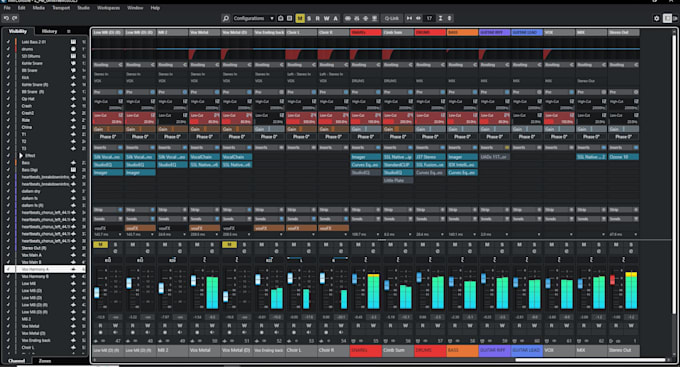The height and width of the screenshot is (367, 680).
Task: Click the 'A' suspend automation toolbar button
Action: [335, 18]
